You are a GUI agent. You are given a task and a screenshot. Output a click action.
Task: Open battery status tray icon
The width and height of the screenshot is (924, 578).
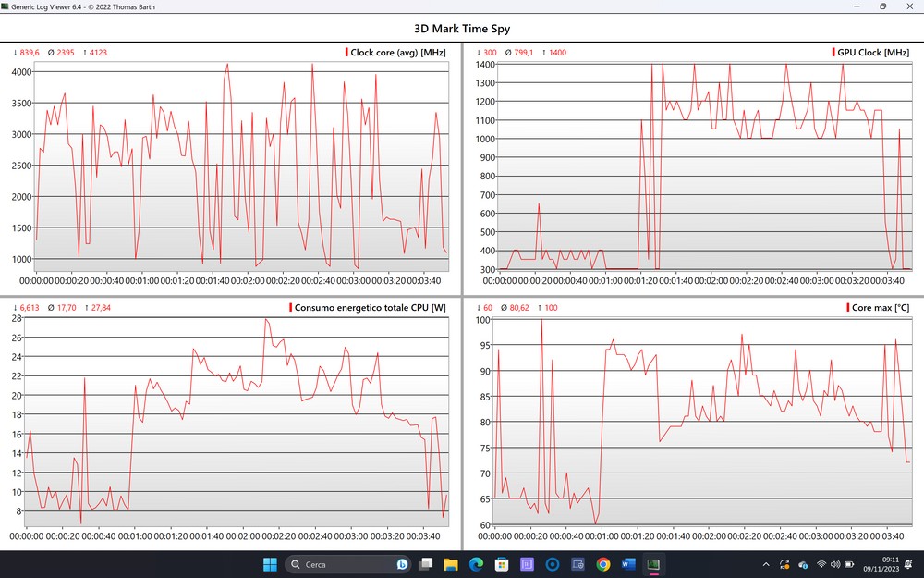point(849,564)
